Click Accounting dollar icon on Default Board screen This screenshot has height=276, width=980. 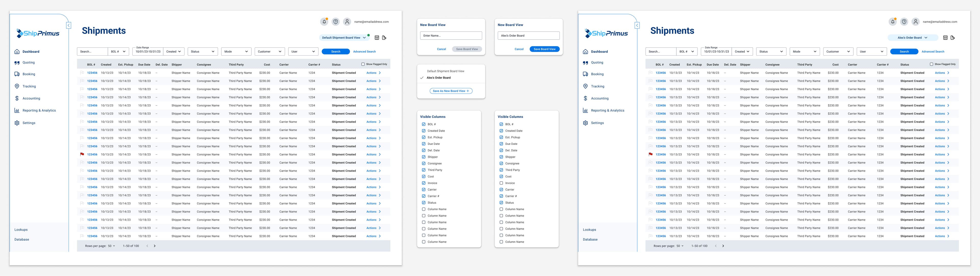click(17, 98)
